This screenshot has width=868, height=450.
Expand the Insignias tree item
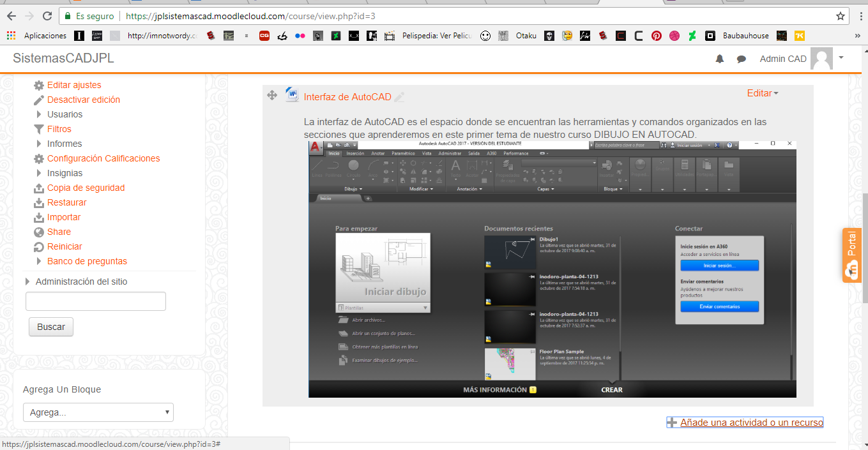point(40,173)
